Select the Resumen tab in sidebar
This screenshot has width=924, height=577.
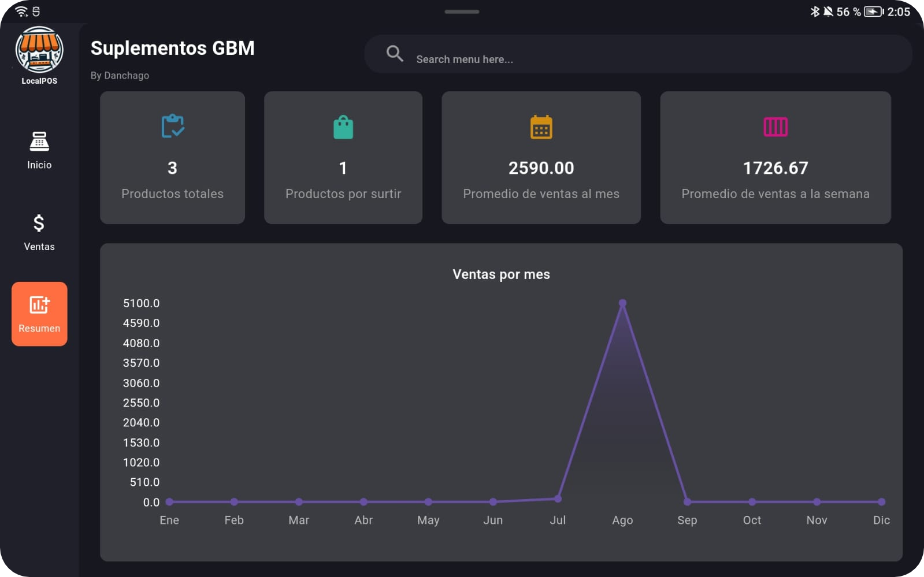(39, 314)
